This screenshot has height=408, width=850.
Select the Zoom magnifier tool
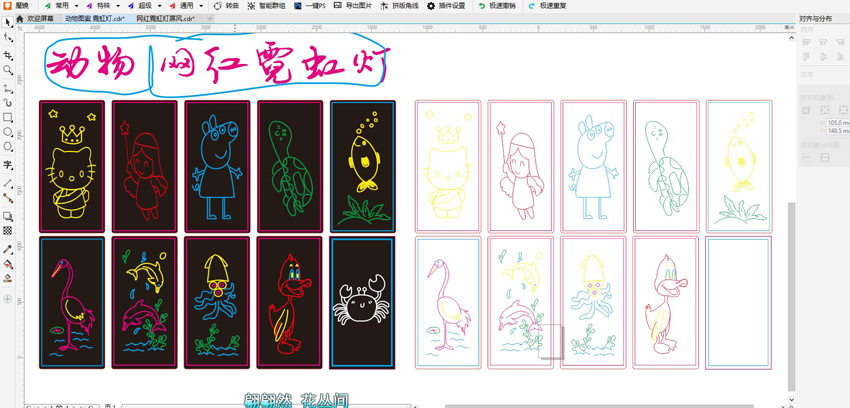[x=8, y=70]
